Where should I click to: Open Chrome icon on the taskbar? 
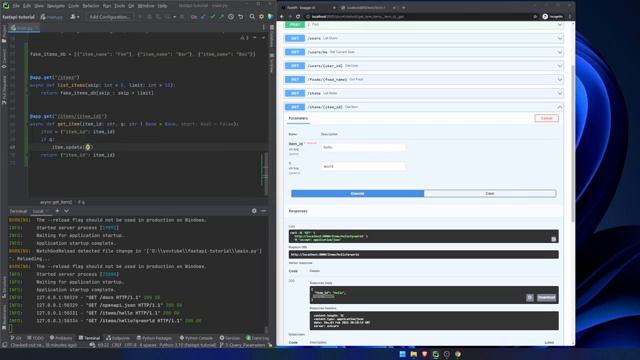pos(458,354)
